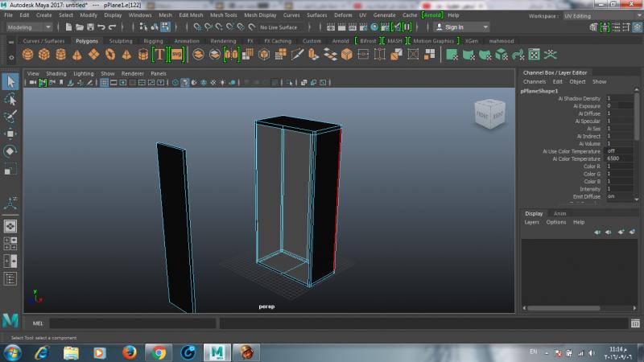Click the polygon Type text tool icon
Screen dimensions: 644x362
pos(159,55)
